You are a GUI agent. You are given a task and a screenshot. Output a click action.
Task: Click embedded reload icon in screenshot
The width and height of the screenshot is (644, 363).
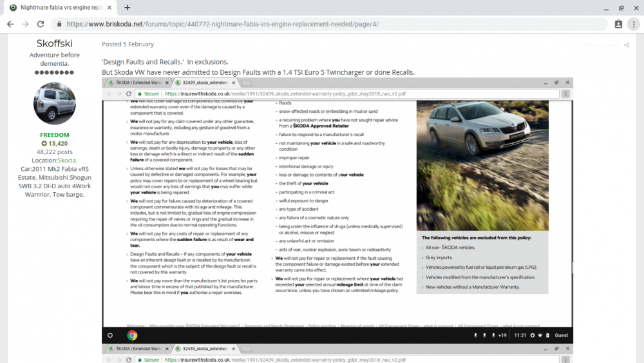tap(129, 93)
